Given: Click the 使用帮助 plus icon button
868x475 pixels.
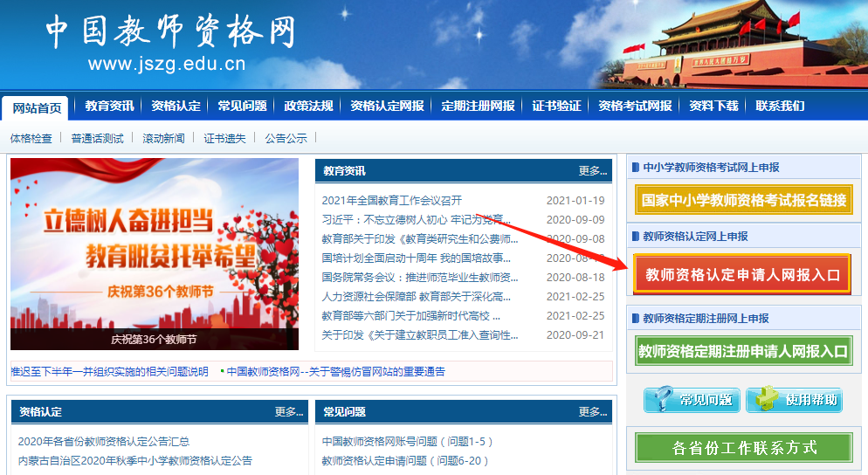Looking at the screenshot, I should point(794,400).
